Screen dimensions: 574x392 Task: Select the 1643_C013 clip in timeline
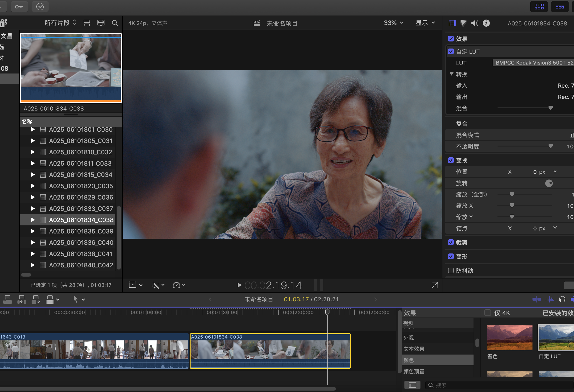click(94, 351)
